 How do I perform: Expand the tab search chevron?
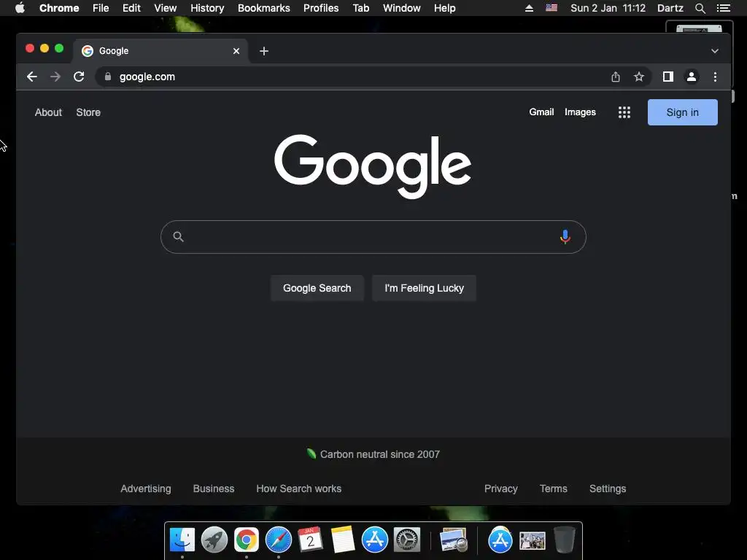tap(715, 51)
